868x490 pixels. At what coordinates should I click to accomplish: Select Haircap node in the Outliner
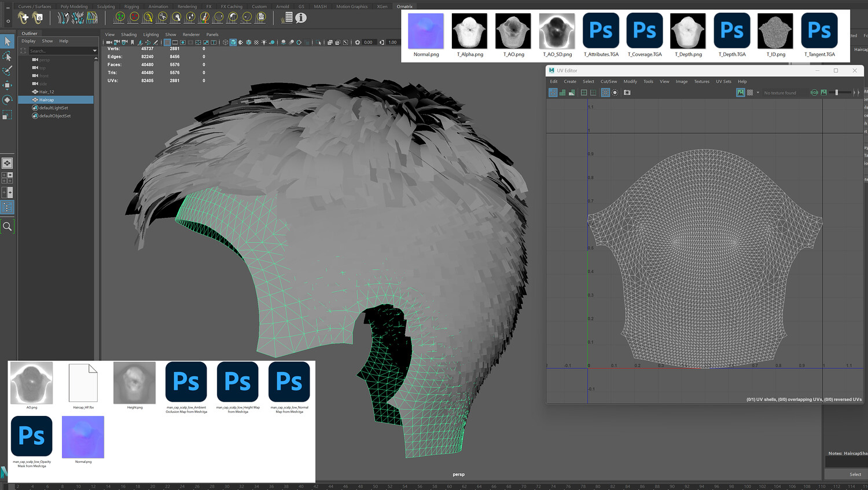tap(56, 100)
